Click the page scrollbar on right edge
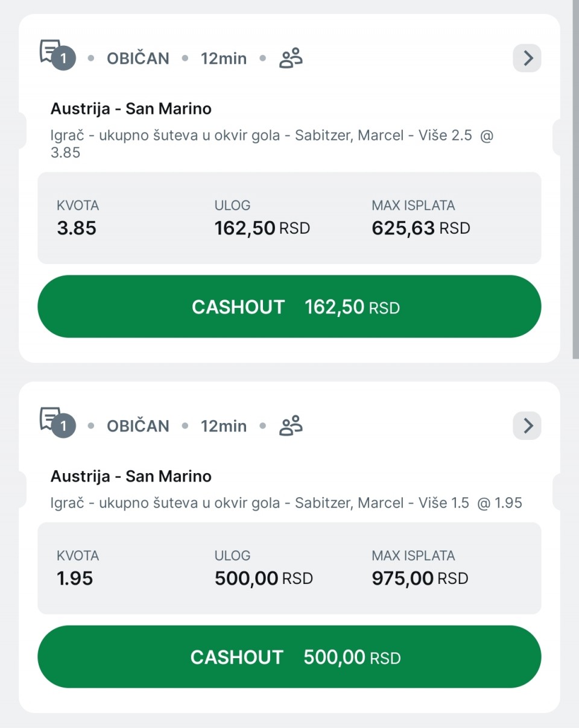 click(575, 181)
